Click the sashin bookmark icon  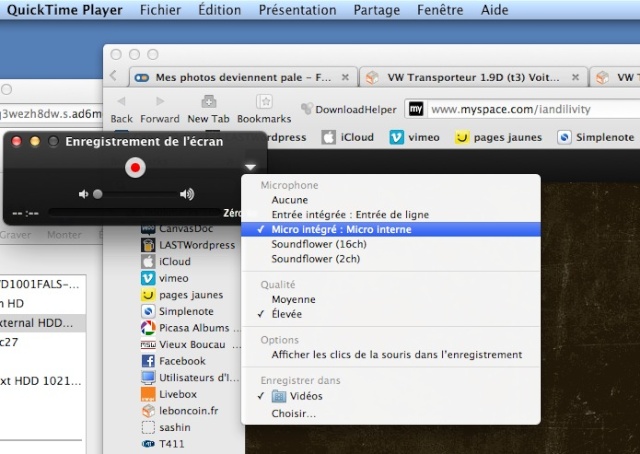click(x=148, y=427)
